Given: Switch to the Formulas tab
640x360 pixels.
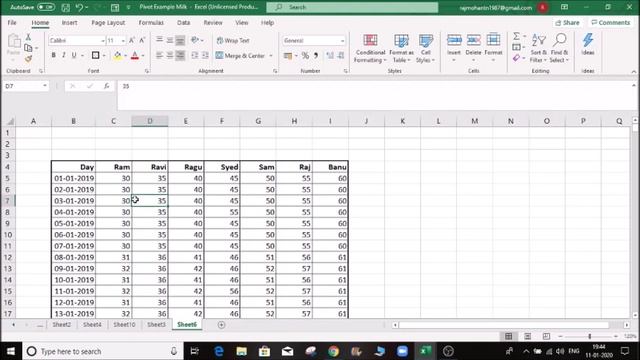Looking at the screenshot, I should [x=151, y=23].
